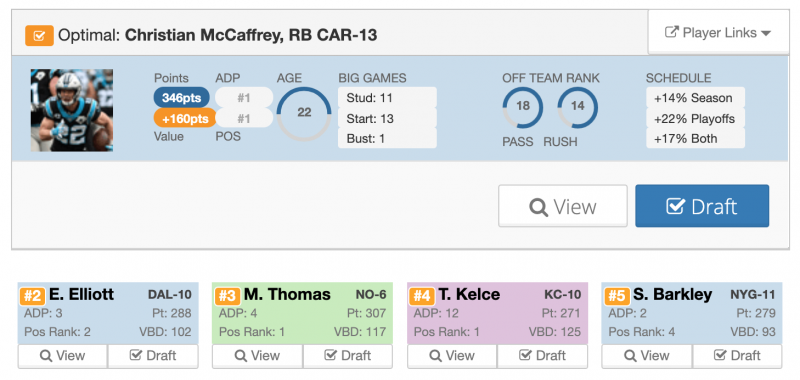The image size is (800, 380).
Task: View M. Thomas player details
Action: [258, 356]
